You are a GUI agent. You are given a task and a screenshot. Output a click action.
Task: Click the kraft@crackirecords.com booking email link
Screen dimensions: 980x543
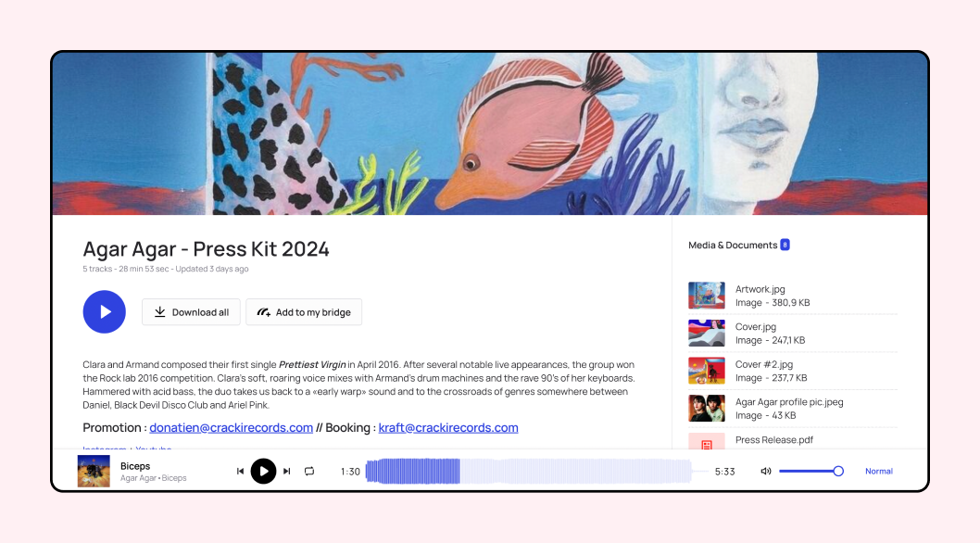(x=448, y=428)
